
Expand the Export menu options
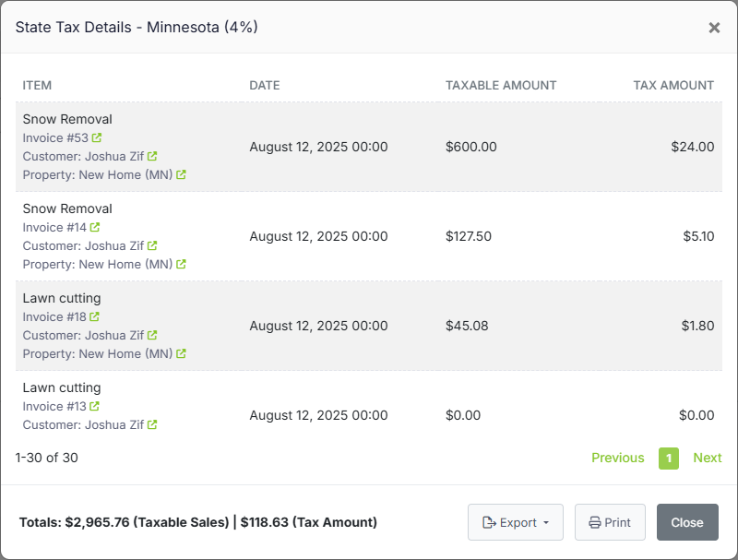516,522
